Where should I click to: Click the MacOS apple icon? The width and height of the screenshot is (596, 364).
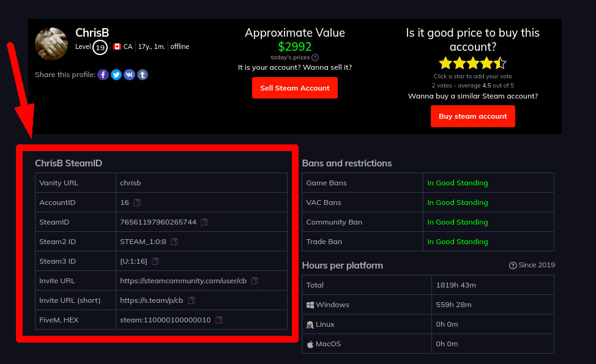(310, 344)
